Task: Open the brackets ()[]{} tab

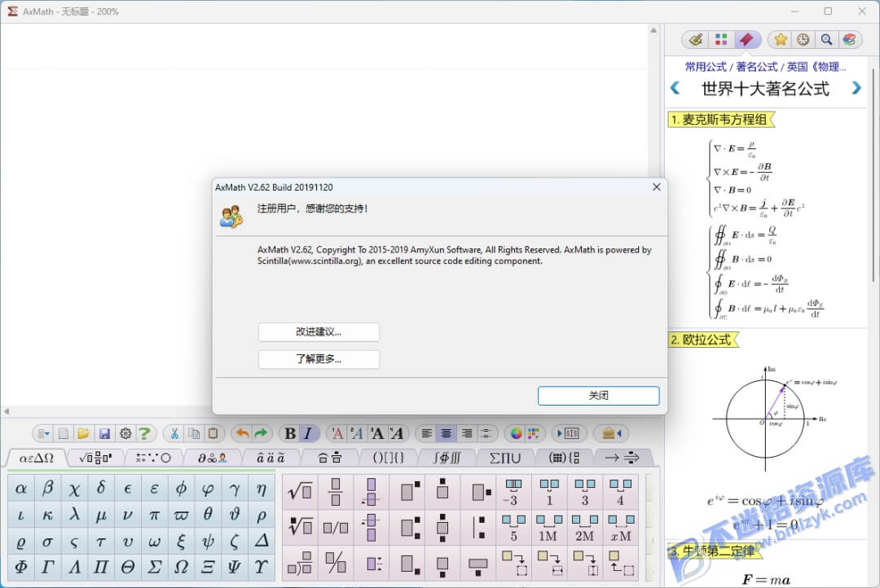Action: 389,458
